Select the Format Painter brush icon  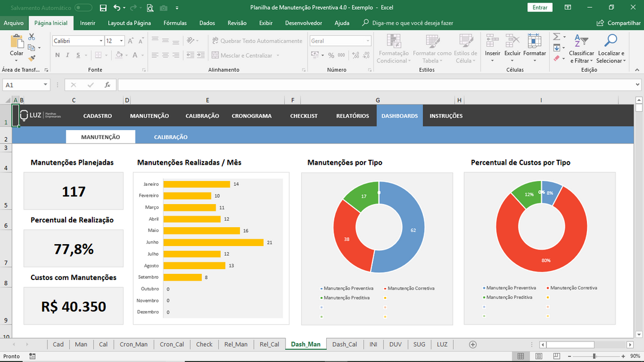pyautogui.click(x=32, y=58)
